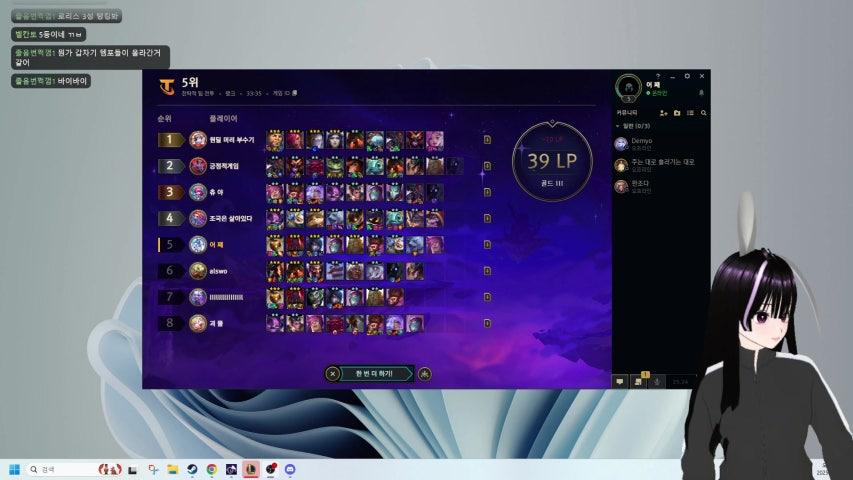Click the summoner profile icon in social panel
Image resolution: width=853 pixels, height=480 pixels.
(628, 88)
